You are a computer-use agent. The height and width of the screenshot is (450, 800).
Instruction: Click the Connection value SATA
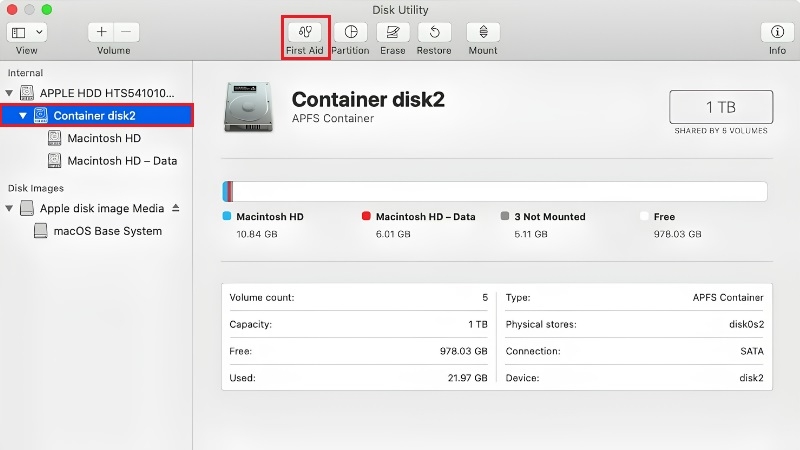[x=752, y=352]
